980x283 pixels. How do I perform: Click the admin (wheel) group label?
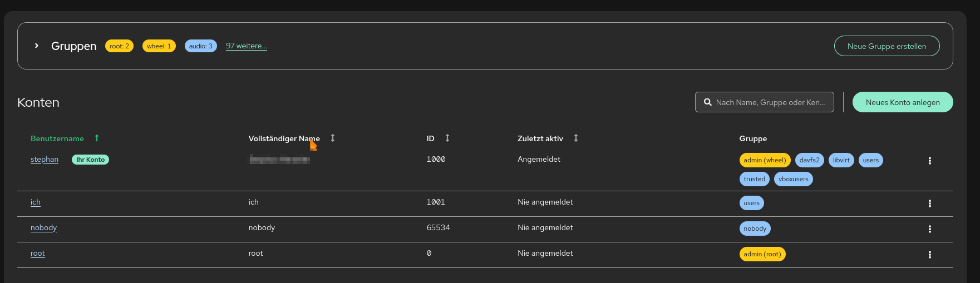click(765, 160)
